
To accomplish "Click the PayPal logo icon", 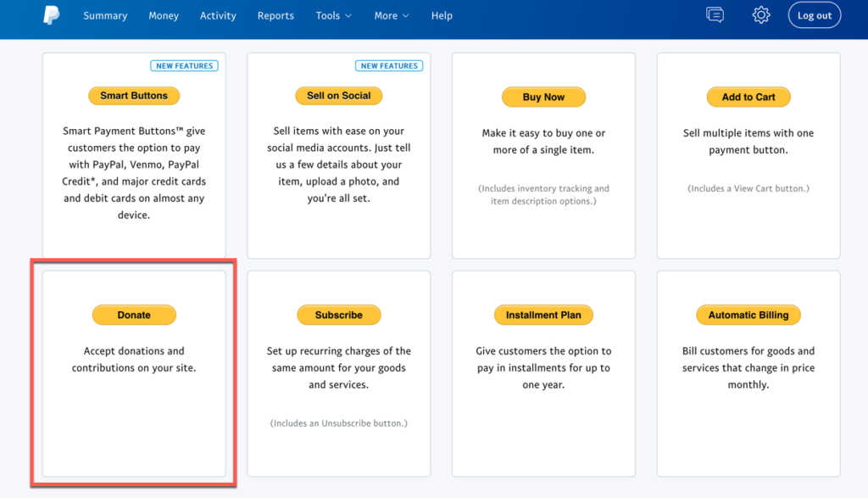I will coord(52,15).
